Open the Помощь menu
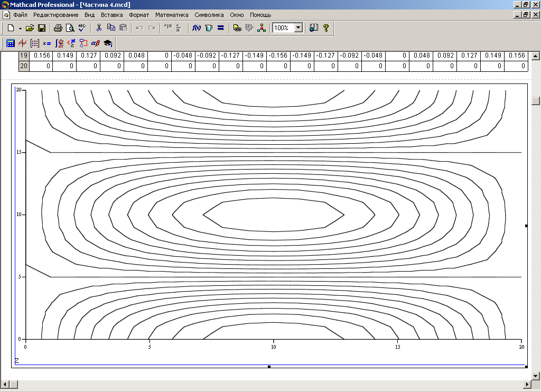Image resolution: width=541 pixels, height=392 pixels. (x=260, y=15)
